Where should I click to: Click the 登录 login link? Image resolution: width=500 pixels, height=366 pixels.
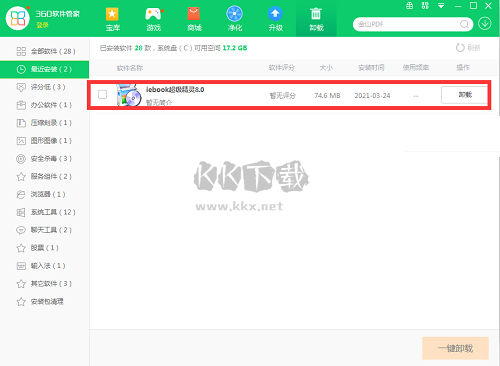pos(42,25)
